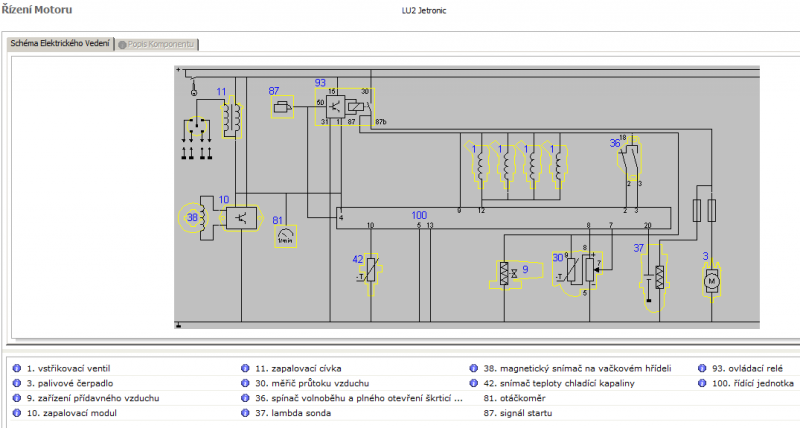The width and height of the screenshot is (800, 428).
Task: Click legend entry 100. řídicí jednotka
Action: (754, 383)
